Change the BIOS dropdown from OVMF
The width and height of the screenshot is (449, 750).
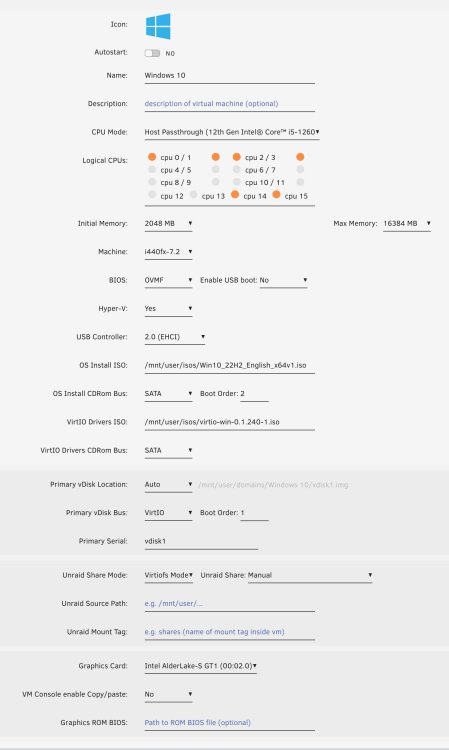168,280
